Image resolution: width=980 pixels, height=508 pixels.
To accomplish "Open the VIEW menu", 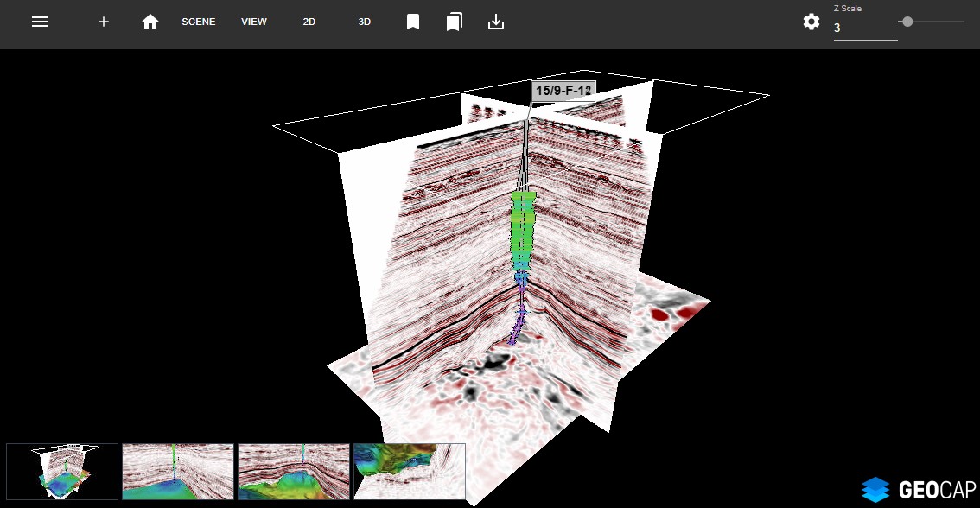I will (x=253, y=22).
